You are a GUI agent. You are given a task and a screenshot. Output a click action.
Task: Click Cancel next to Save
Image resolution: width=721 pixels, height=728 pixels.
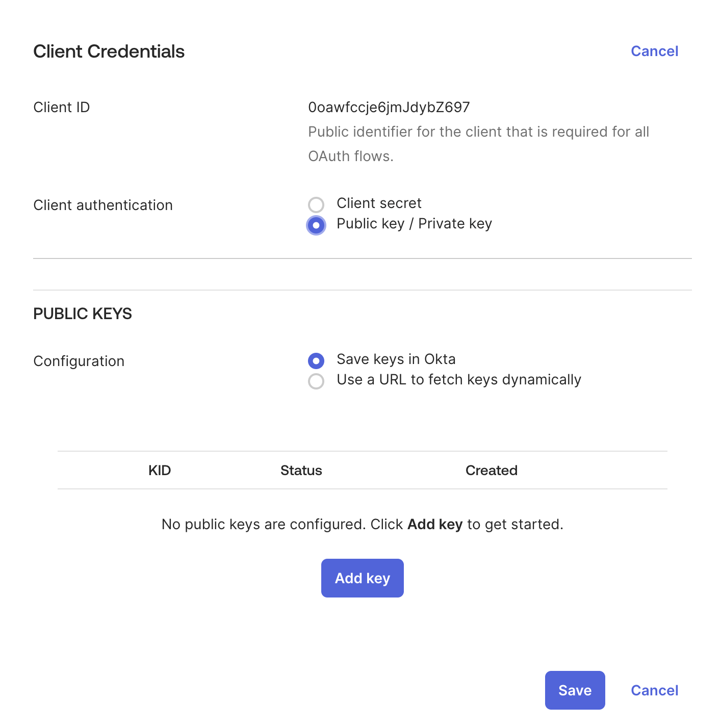655,690
